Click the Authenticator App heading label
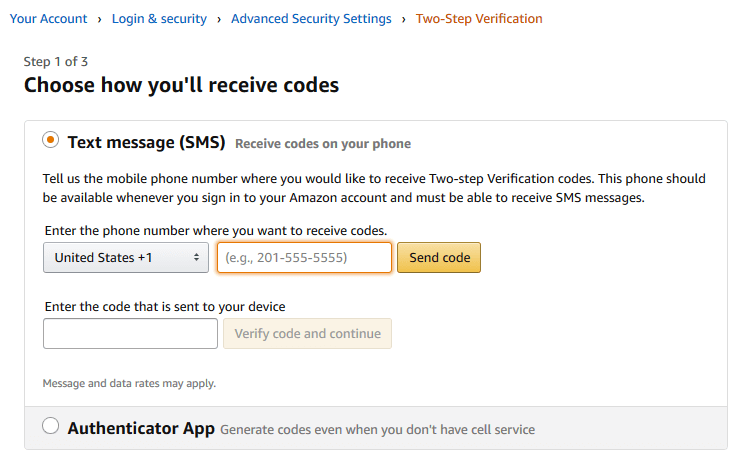This screenshot has width=738, height=461. 141,429
